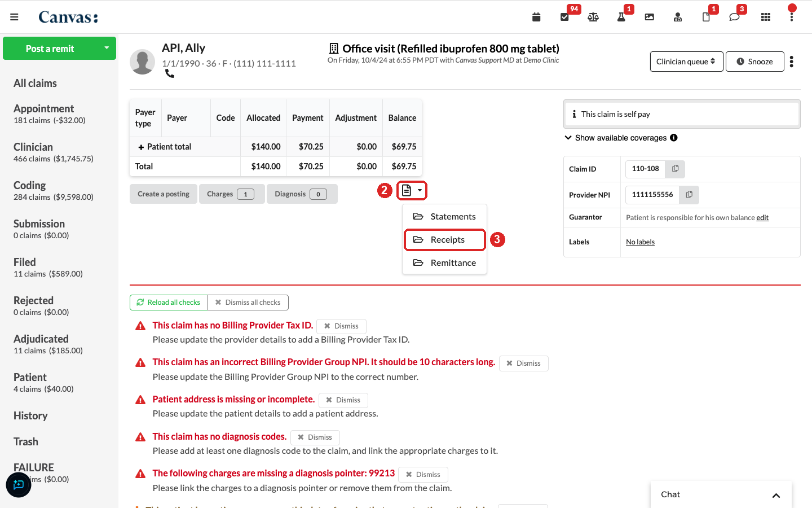Open the Adjudicated claims queue

pyautogui.click(x=48, y=344)
